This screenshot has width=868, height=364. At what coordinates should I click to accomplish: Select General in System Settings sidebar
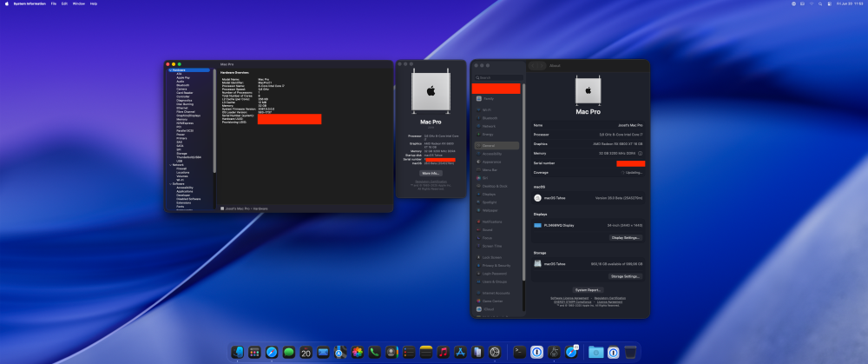[x=496, y=145]
